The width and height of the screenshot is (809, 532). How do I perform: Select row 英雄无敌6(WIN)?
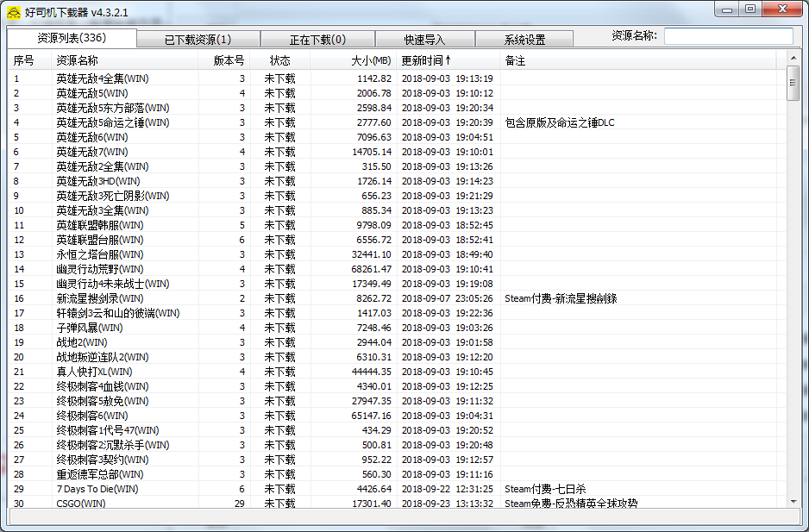click(x=397, y=137)
